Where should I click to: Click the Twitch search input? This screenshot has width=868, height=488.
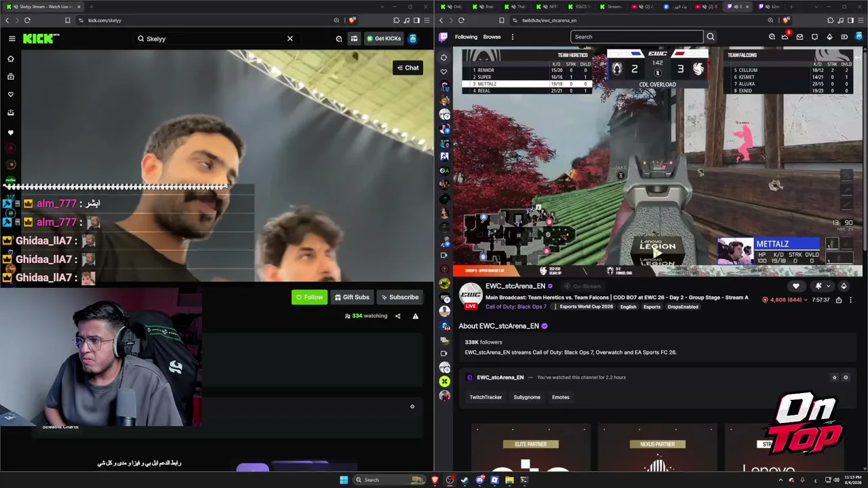pos(637,37)
